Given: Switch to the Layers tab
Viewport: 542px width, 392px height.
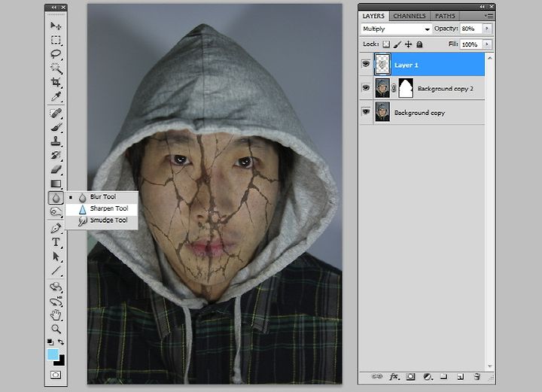Looking at the screenshot, I should (373, 16).
